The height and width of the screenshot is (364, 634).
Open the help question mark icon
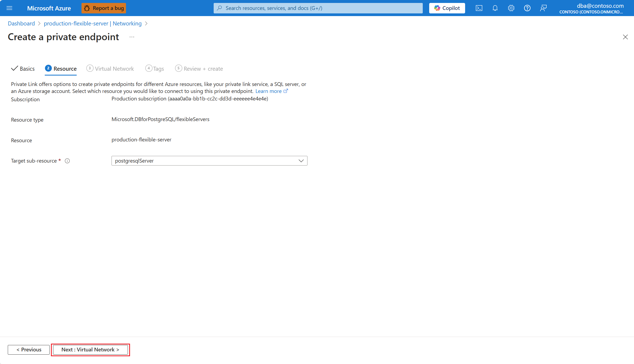[527, 8]
